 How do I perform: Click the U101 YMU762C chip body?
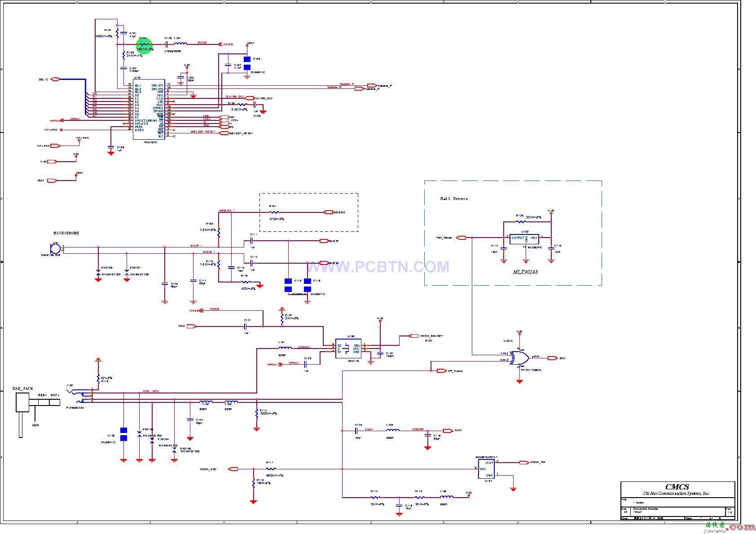point(149,110)
